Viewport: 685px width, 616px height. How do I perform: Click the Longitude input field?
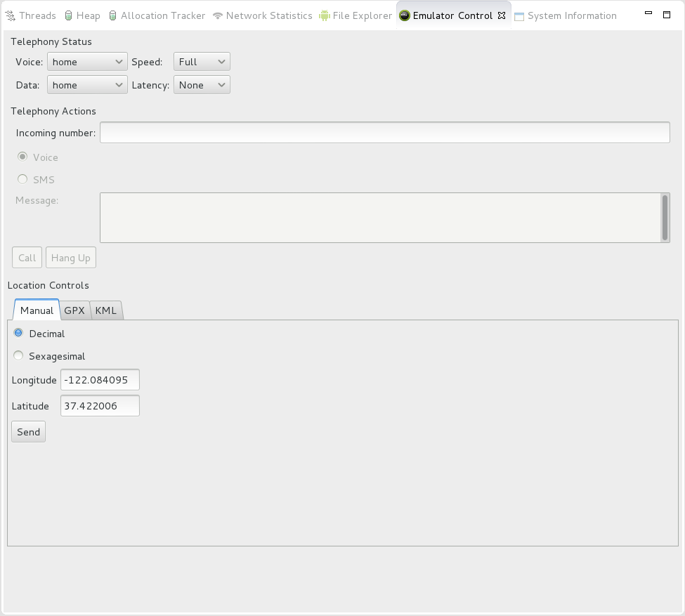coord(100,380)
